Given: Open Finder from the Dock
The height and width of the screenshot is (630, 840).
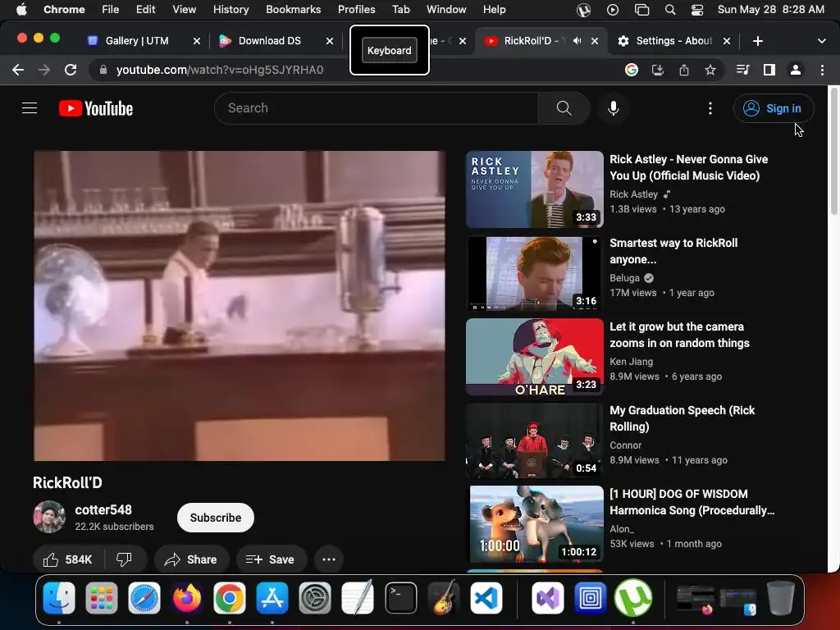Looking at the screenshot, I should click(x=59, y=598).
